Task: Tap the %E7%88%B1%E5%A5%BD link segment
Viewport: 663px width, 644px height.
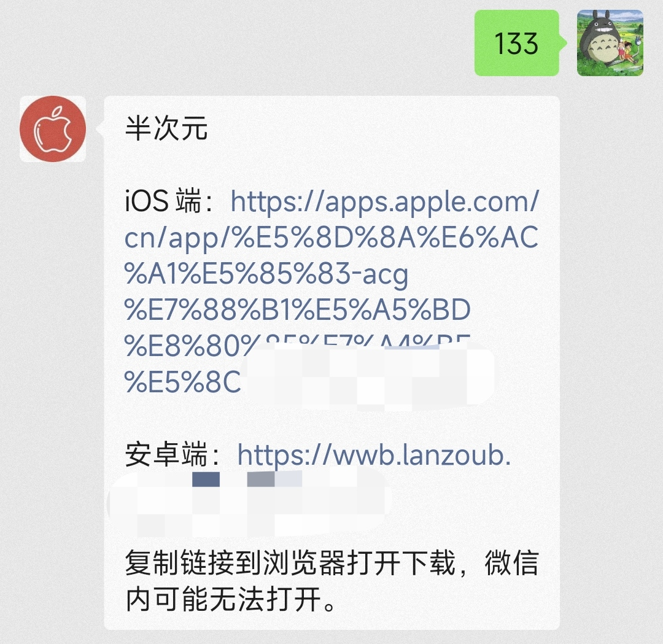Action: pyautogui.click(x=298, y=310)
